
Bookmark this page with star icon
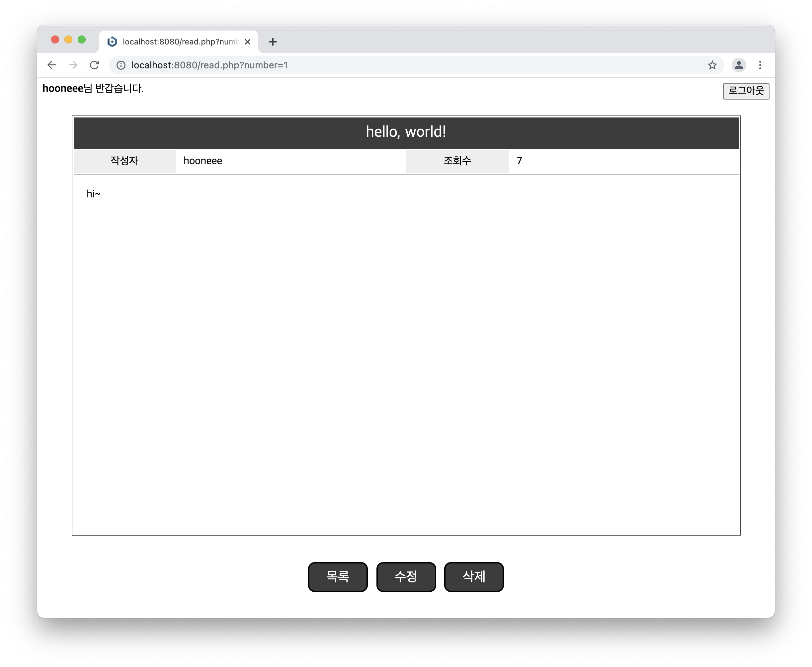pos(712,65)
